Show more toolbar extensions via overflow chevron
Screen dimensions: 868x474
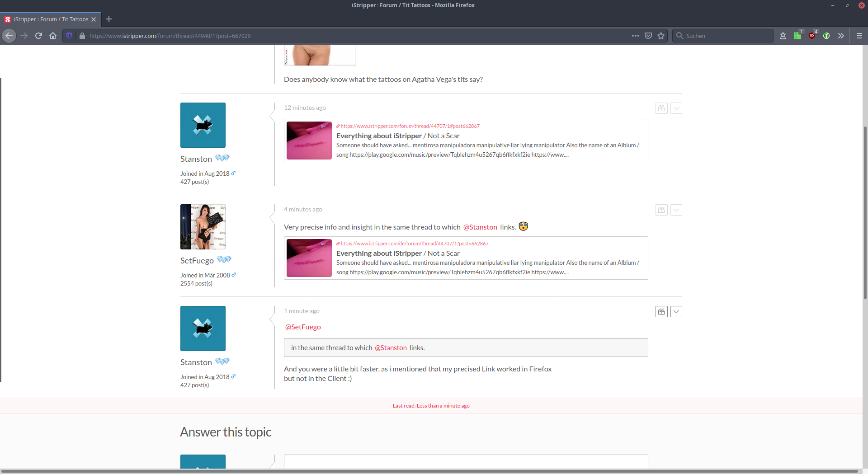click(841, 36)
